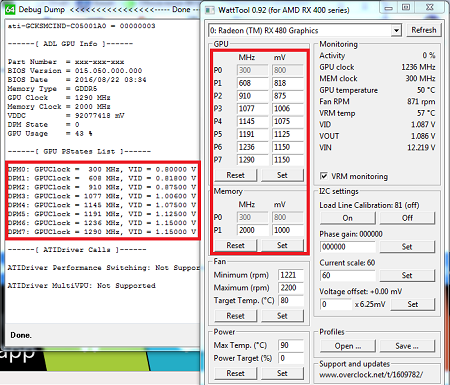Click the Memory P1 MHz field 2000
Screen dimensions: 450x385
253,230
